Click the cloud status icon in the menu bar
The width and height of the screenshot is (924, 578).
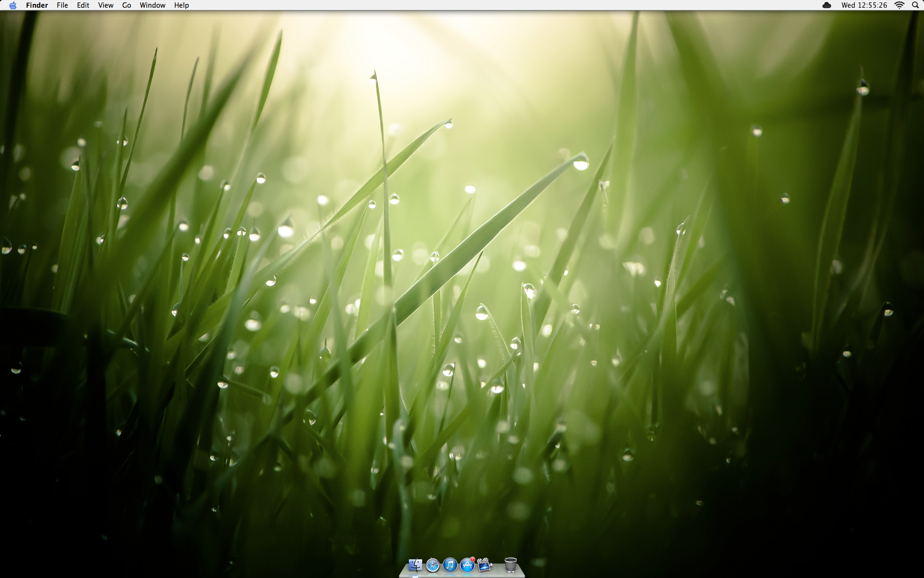pos(827,5)
